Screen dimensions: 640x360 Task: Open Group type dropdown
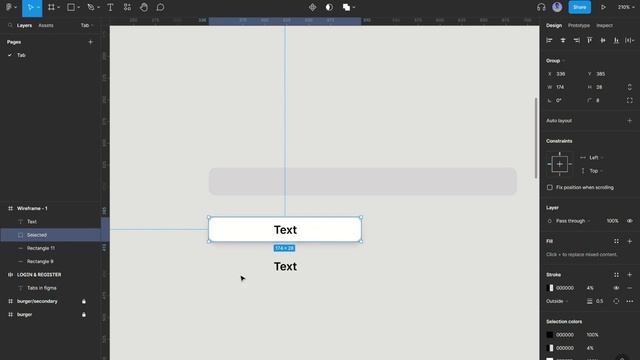coord(556,60)
